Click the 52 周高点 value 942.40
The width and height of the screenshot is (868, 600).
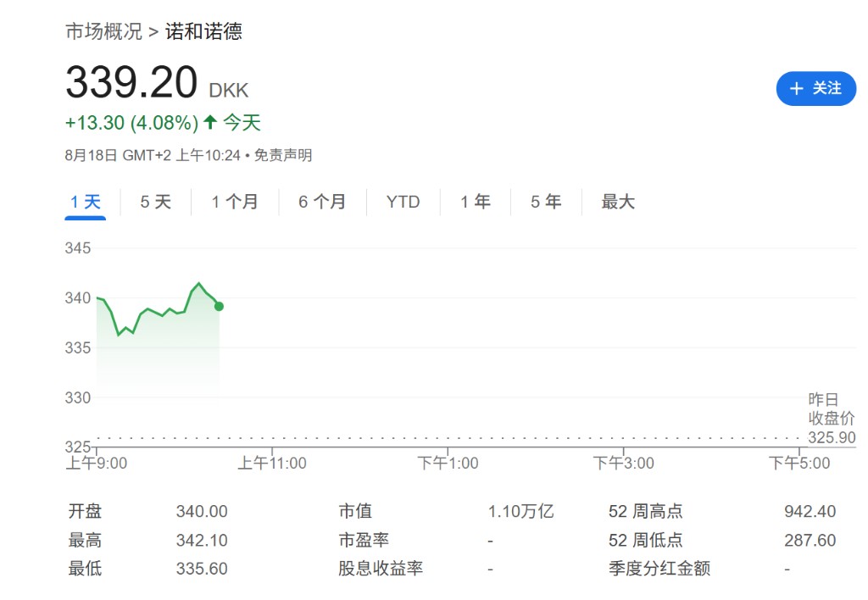(810, 512)
